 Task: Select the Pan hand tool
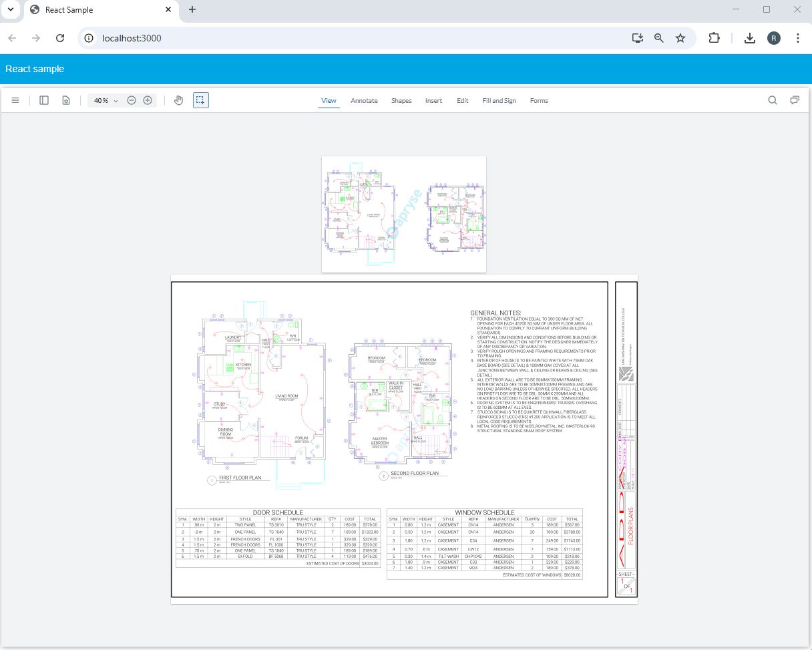point(178,101)
